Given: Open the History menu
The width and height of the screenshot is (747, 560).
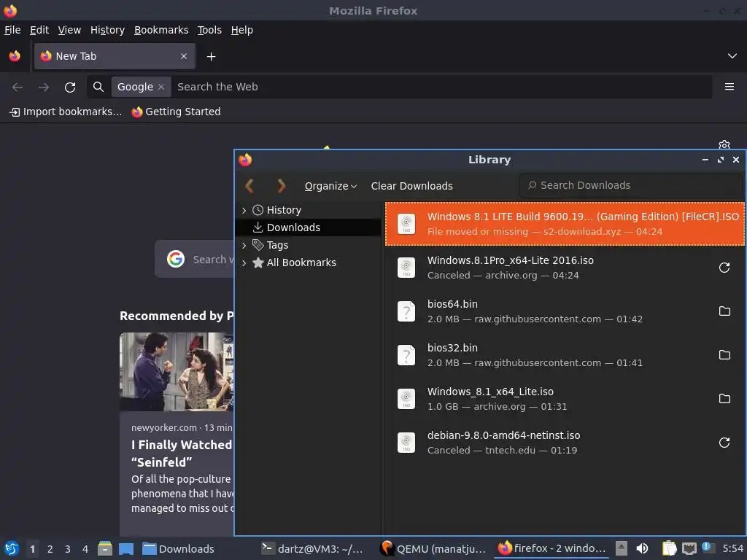Looking at the screenshot, I should pyautogui.click(x=108, y=30).
